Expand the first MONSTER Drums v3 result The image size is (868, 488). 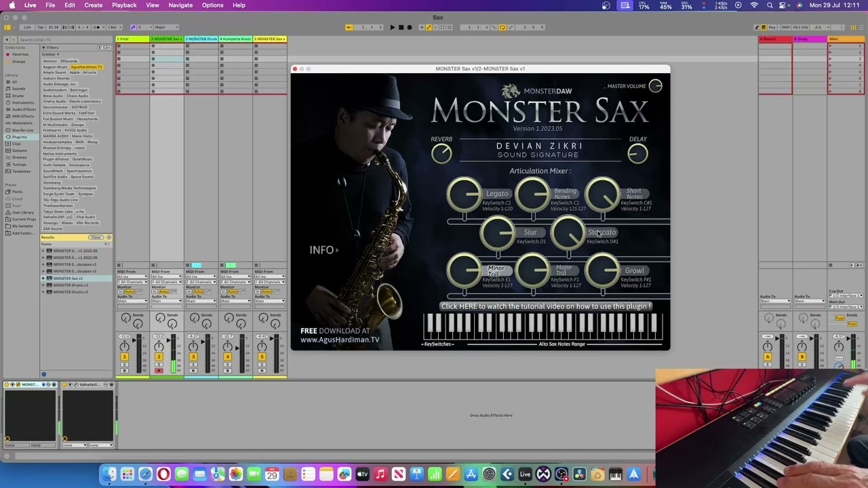[44, 285]
